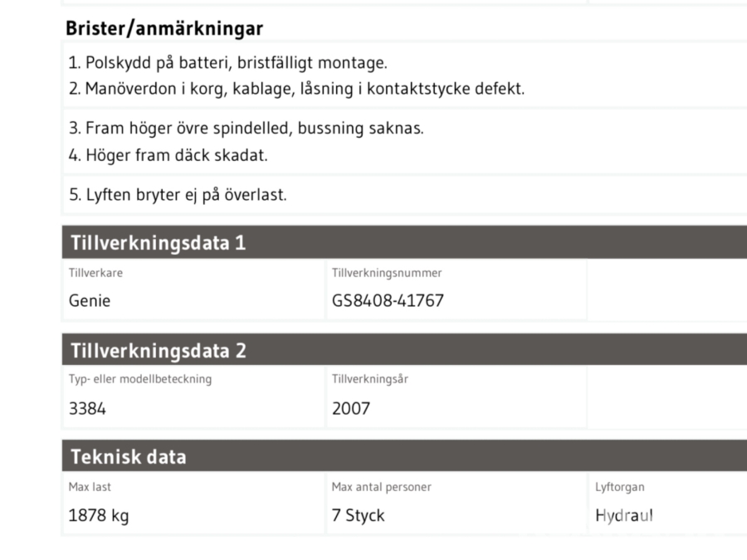The width and height of the screenshot is (747, 560).
Task: Select remark 1 about Polskydd på batteri
Action: click(228, 63)
